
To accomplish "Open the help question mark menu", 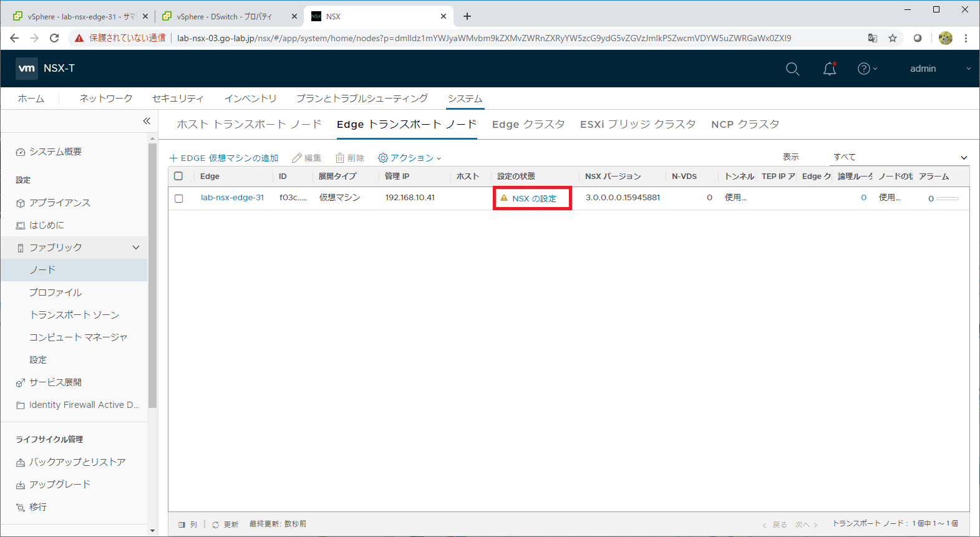I will click(867, 69).
